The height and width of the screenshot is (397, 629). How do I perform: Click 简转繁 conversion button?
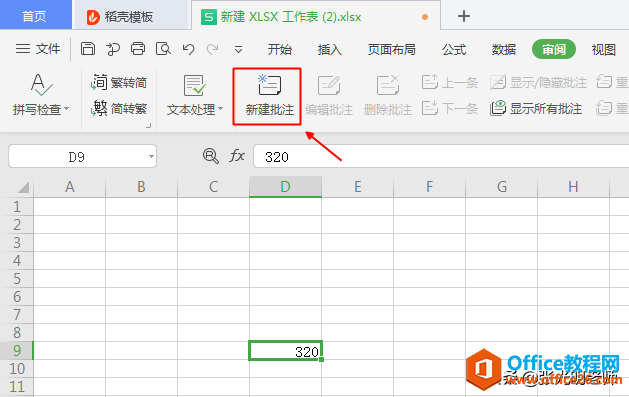[x=119, y=108]
